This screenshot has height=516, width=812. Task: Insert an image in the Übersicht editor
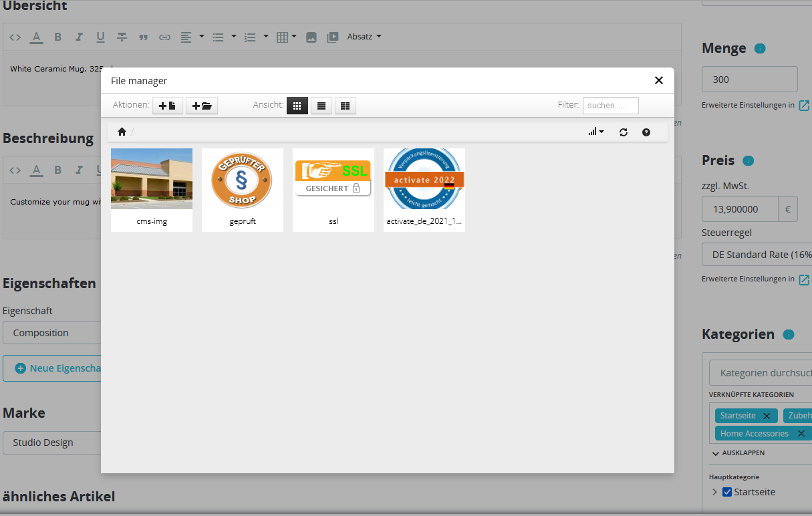click(311, 37)
